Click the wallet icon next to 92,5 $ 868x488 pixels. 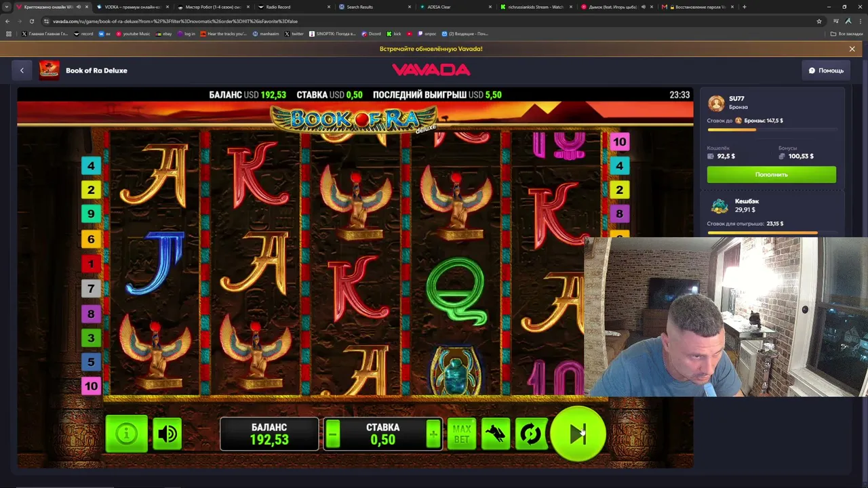click(711, 156)
